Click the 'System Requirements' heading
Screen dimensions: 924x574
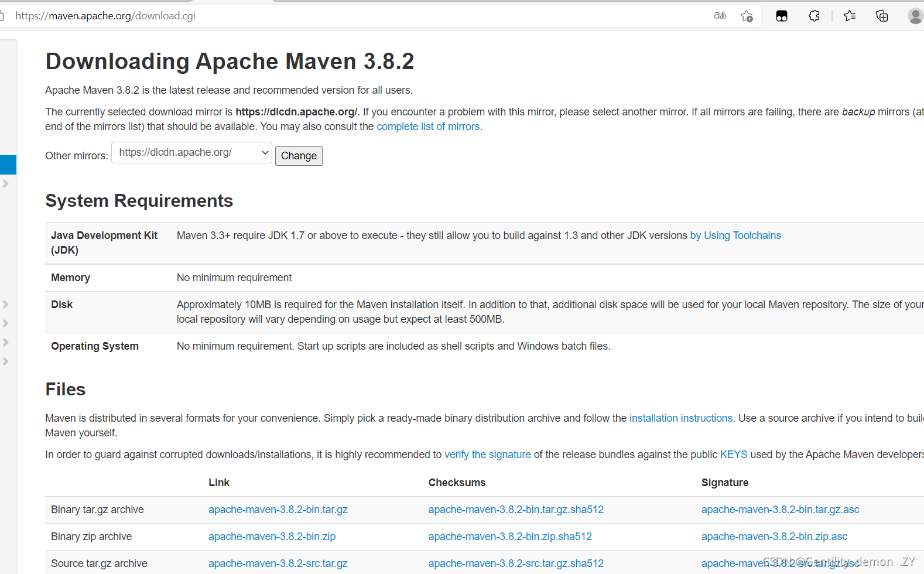coord(139,201)
